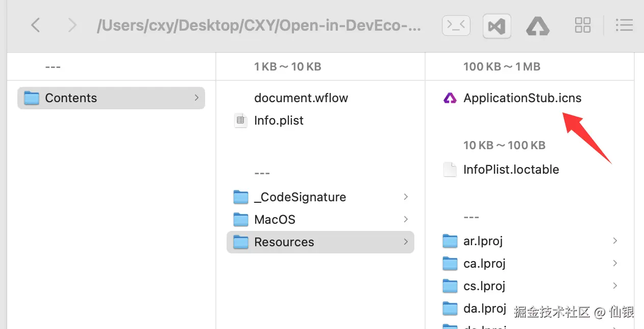Viewport: 644px width, 329px height.
Task: Switch to icon grid view
Action: [582, 25]
